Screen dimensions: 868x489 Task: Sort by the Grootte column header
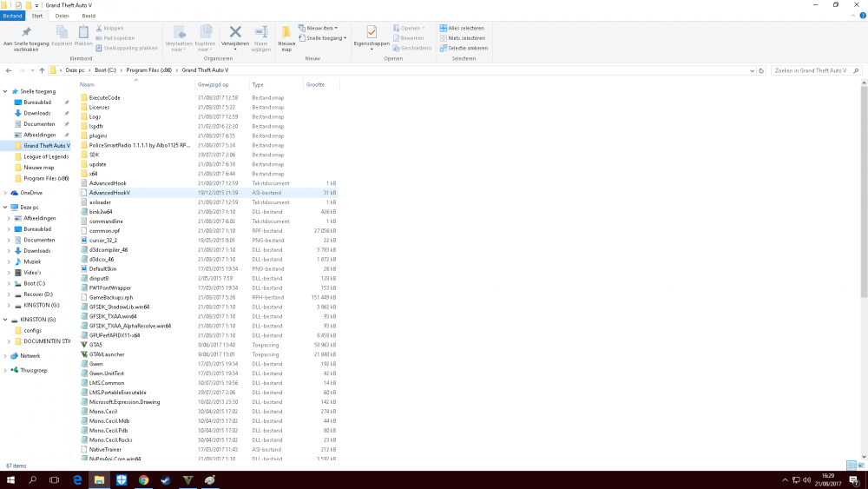point(320,85)
